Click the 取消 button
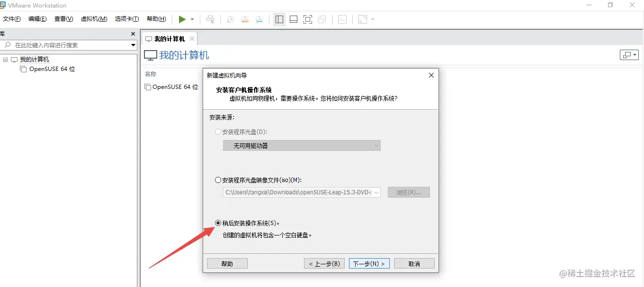 click(414, 264)
